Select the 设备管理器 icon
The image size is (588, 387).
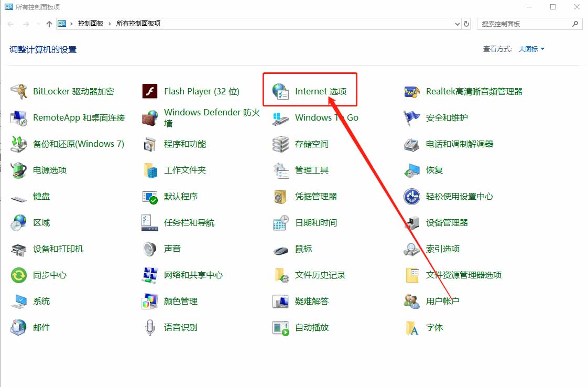(412, 223)
